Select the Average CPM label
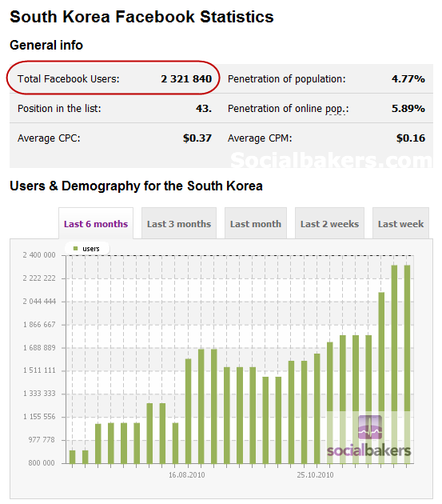Image resolution: width=442 pixels, height=504 pixels. (x=260, y=138)
